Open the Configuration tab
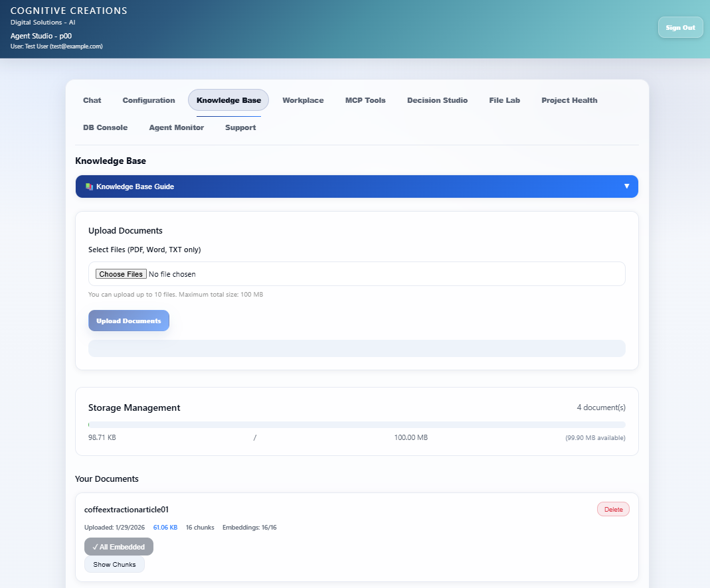 pyautogui.click(x=148, y=100)
